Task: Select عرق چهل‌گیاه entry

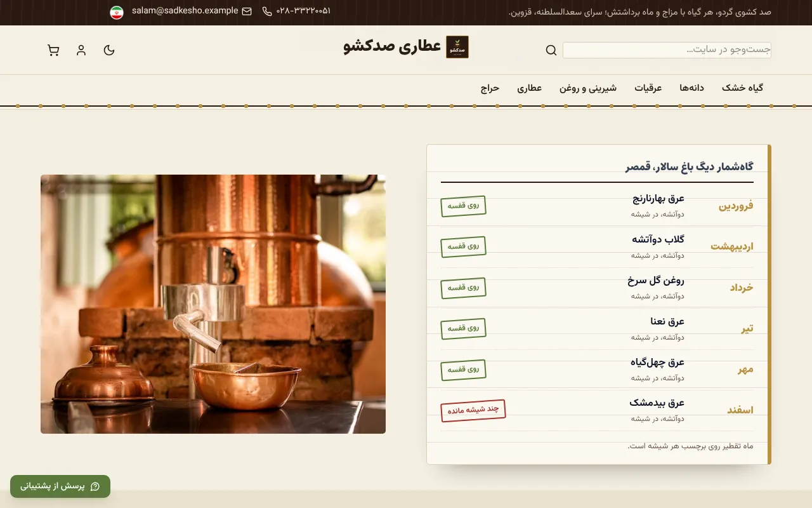Action: (x=657, y=362)
